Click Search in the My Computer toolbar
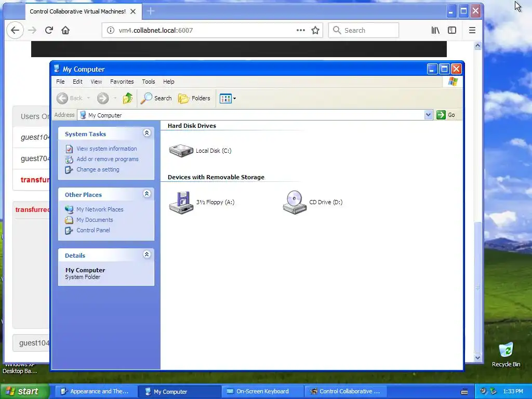 click(156, 98)
